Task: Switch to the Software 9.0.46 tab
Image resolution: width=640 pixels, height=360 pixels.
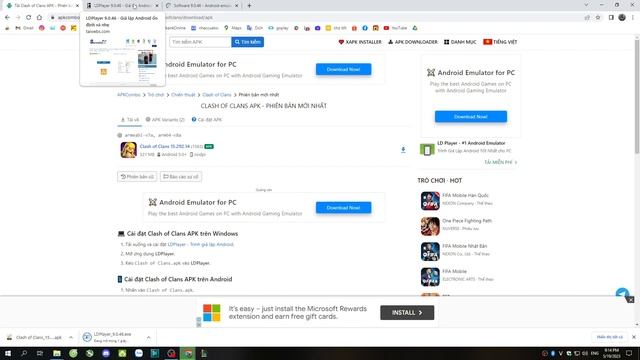Action: click(x=202, y=6)
